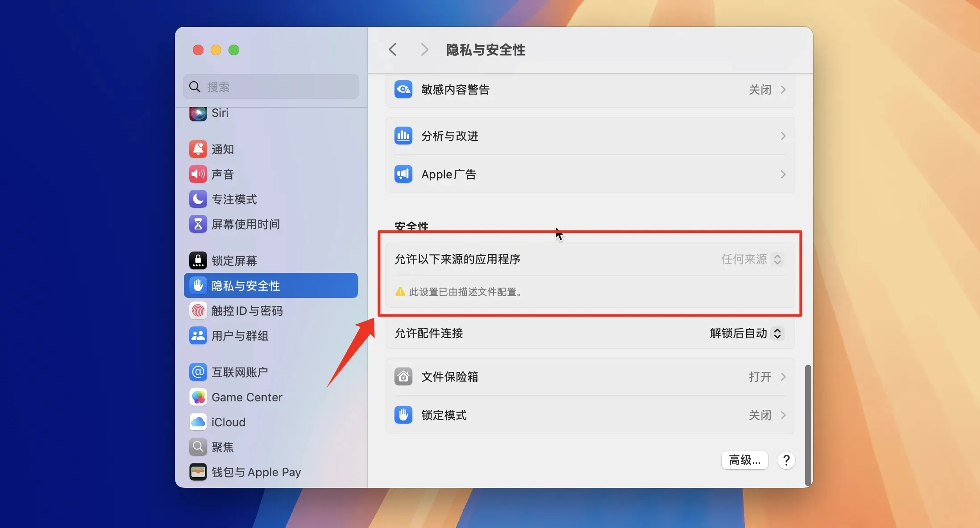
Task: Open Lock Screen icon in sidebar
Action: 198,260
